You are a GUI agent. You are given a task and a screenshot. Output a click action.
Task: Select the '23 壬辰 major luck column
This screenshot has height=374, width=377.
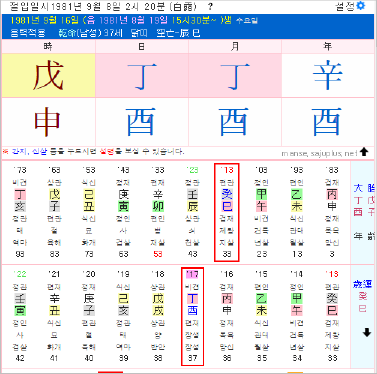[x=192, y=212]
